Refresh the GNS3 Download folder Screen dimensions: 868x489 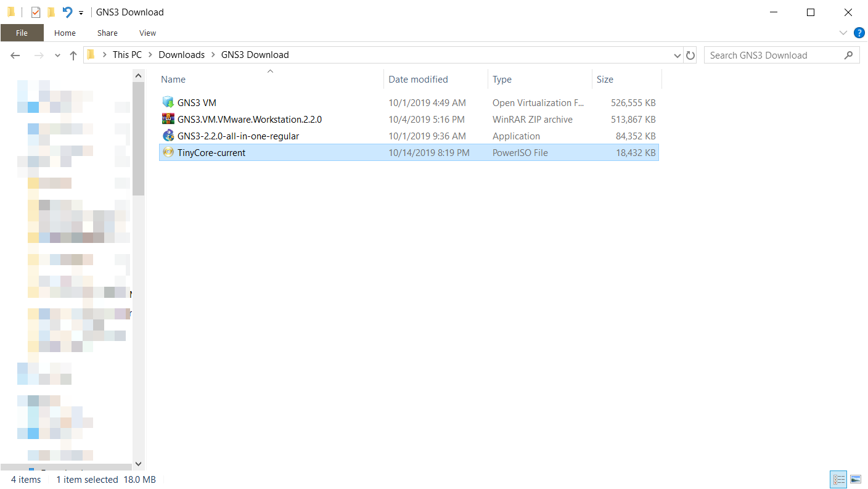click(690, 55)
